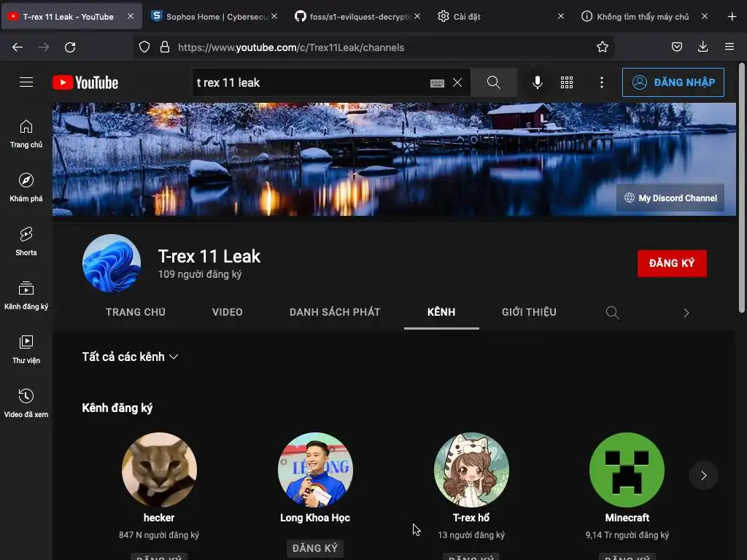Open YouTube settings three-dot menu
Image resolution: width=747 pixels, height=560 pixels.
(602, 82)
